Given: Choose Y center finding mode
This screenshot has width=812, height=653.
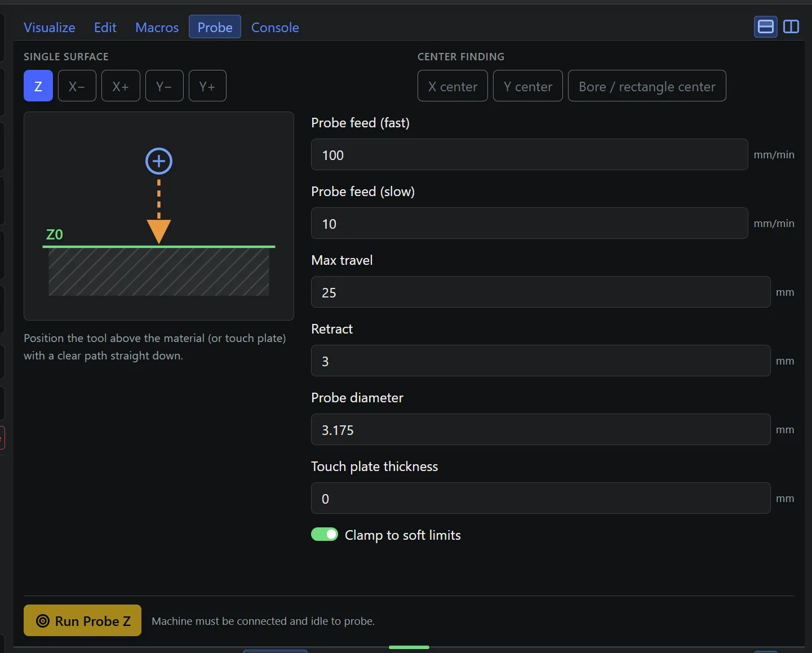Looking at the screenshot, I should click(x=528, y=86).
